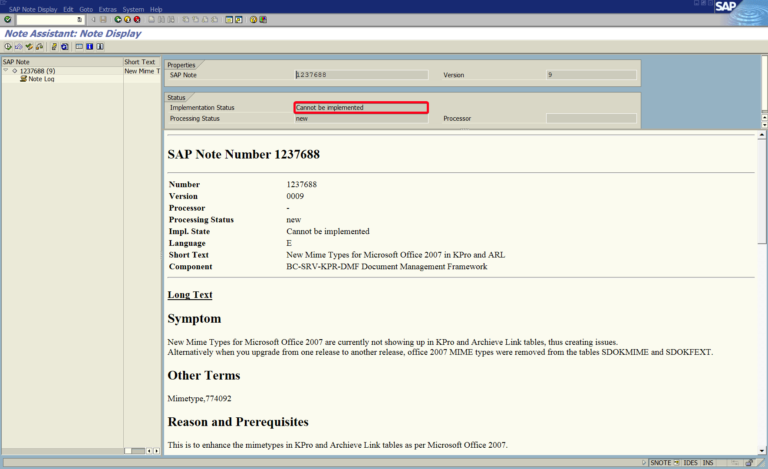The width and height of the screenshot is (768, 469).
Task: Open the Help menu
Action: coord(156,9)
